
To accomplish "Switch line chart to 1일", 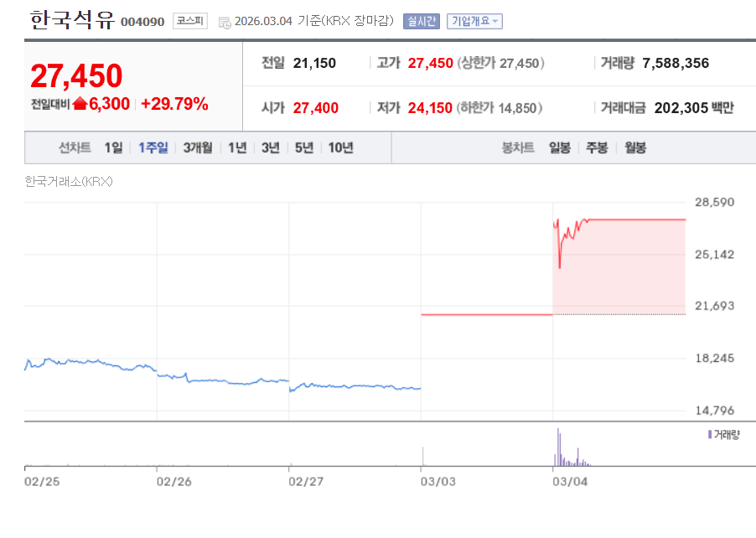I will click(x=113, y=147).
